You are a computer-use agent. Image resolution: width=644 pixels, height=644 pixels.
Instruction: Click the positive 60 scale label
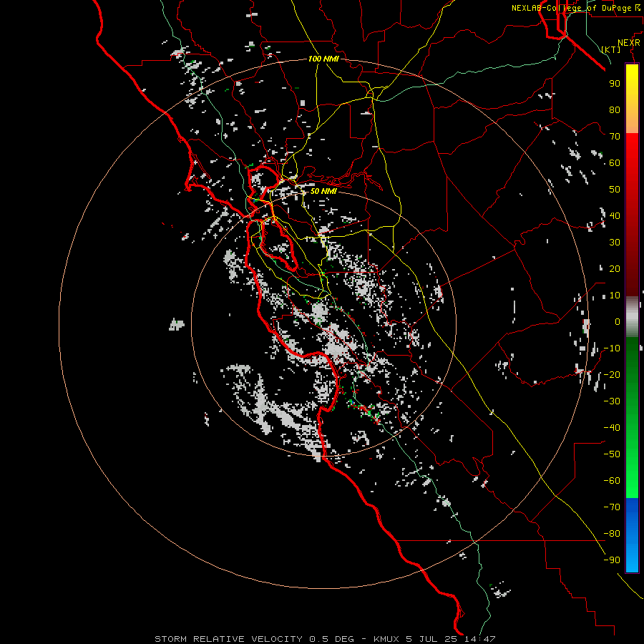615,163
